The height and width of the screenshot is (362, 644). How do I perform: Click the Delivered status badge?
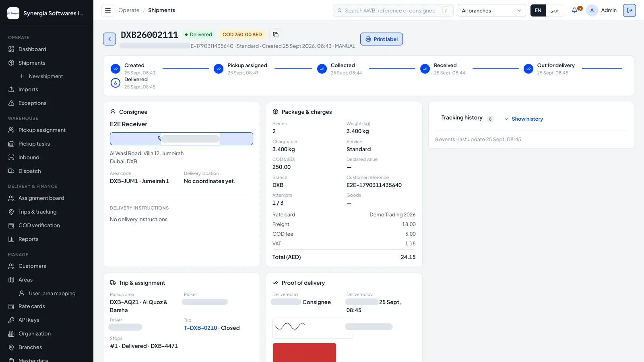coord(198,35)
